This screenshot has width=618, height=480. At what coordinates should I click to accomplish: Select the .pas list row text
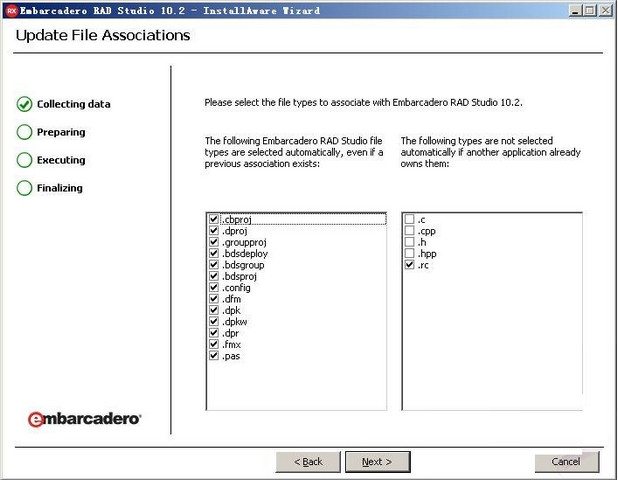pyautogui.click(x=231, y=356)
